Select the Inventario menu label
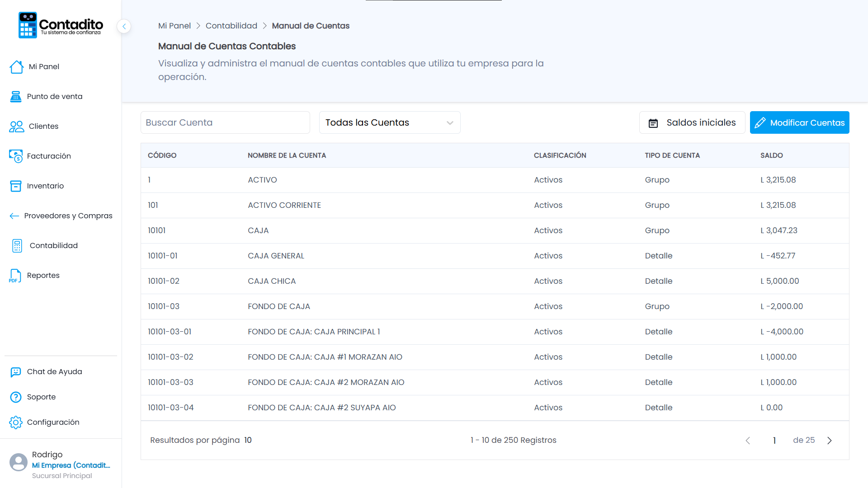Viewport: 868px width, 488px height. pos(45,186)
